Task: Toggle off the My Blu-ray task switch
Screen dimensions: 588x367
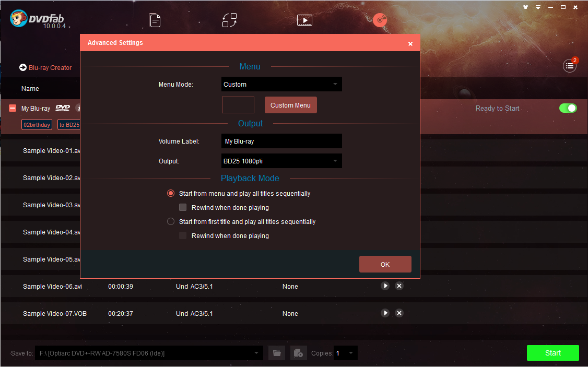Action: (x=568, y=108)
